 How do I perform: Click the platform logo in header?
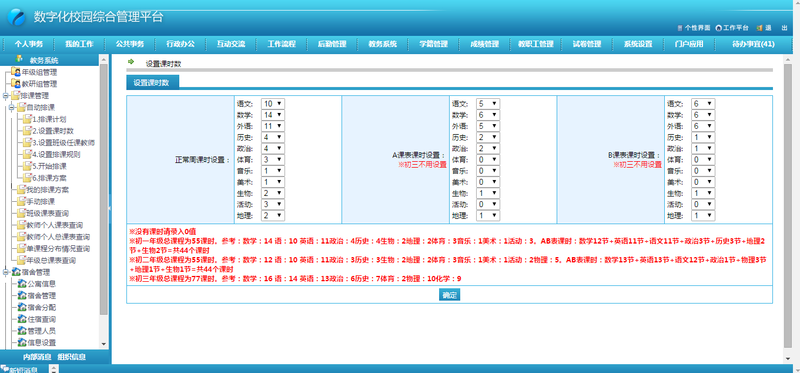coord(16,17)
